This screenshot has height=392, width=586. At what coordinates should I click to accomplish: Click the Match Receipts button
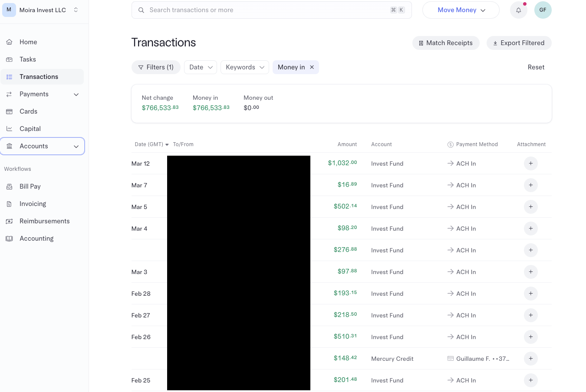coord(446,43)
